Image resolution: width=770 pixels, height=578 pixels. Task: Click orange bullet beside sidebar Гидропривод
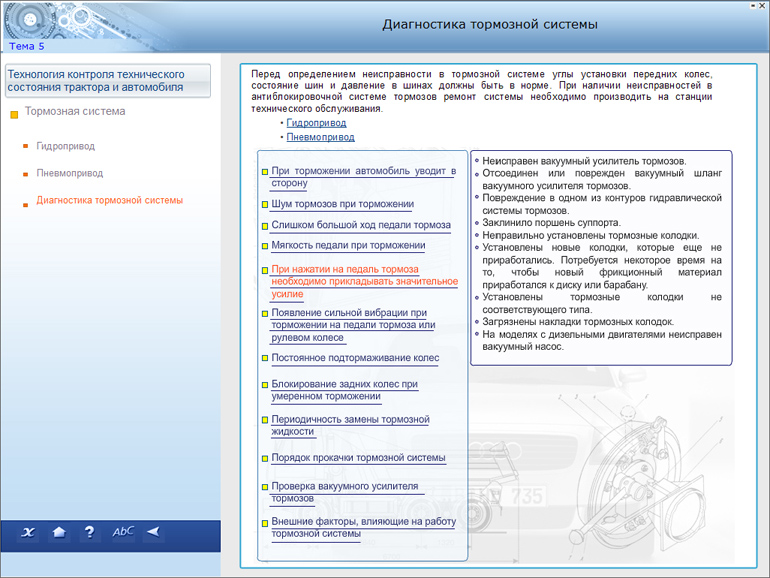26,146
